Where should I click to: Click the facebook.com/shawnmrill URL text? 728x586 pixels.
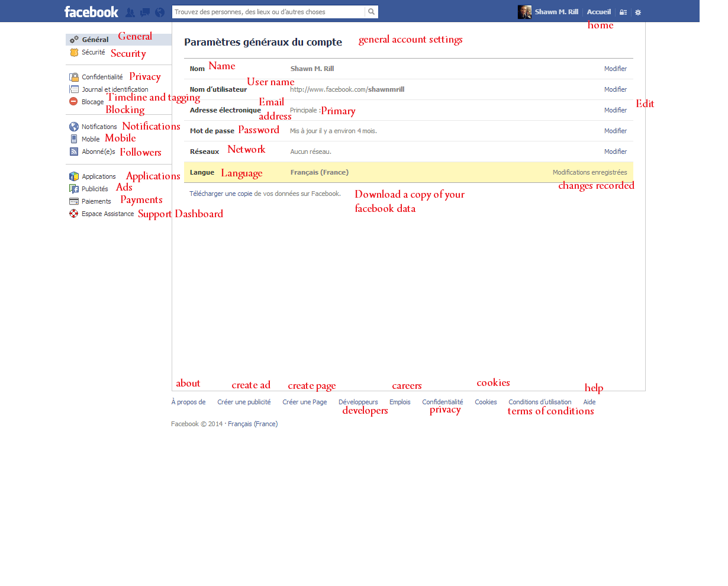[x=347, y=89]
